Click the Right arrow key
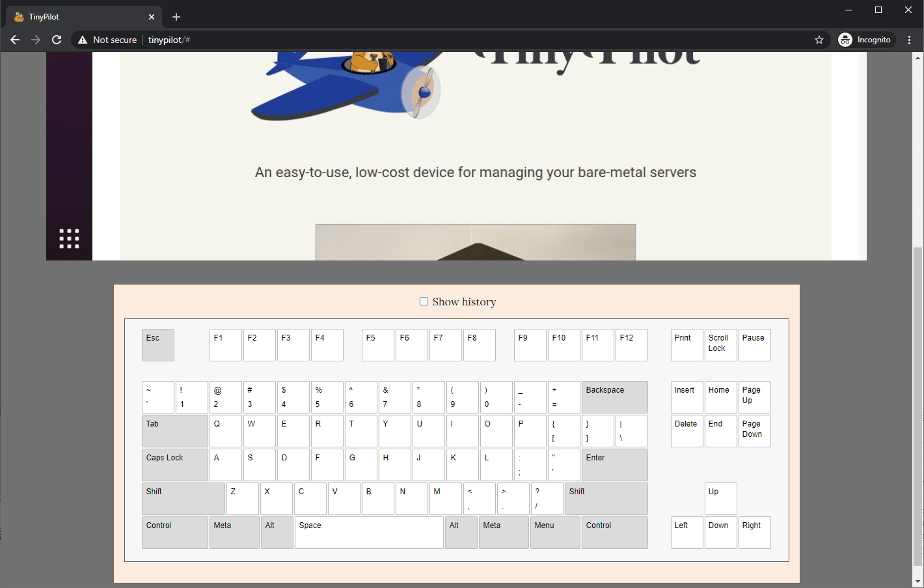924x588 pixels. 755,533
